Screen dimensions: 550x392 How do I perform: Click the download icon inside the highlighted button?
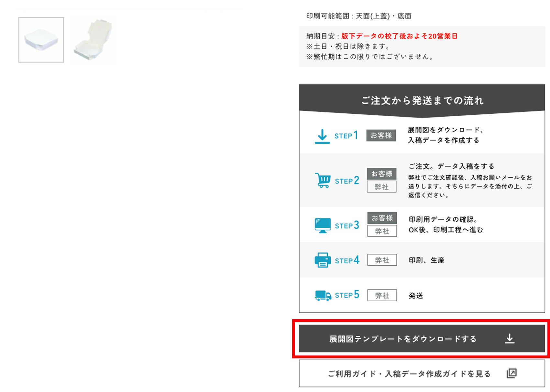[x=510, y=338]
